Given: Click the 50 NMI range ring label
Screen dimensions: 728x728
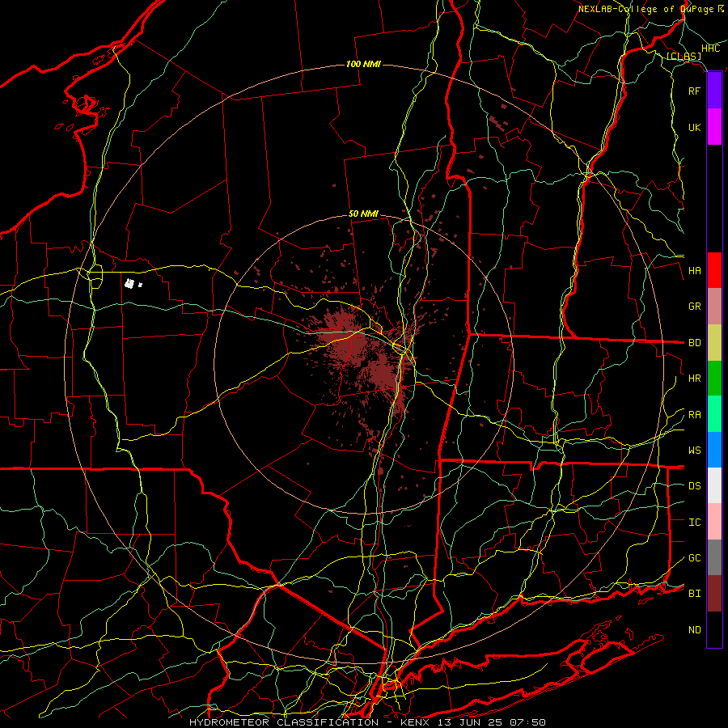Looking at the screenshot, I should [363, 214].
